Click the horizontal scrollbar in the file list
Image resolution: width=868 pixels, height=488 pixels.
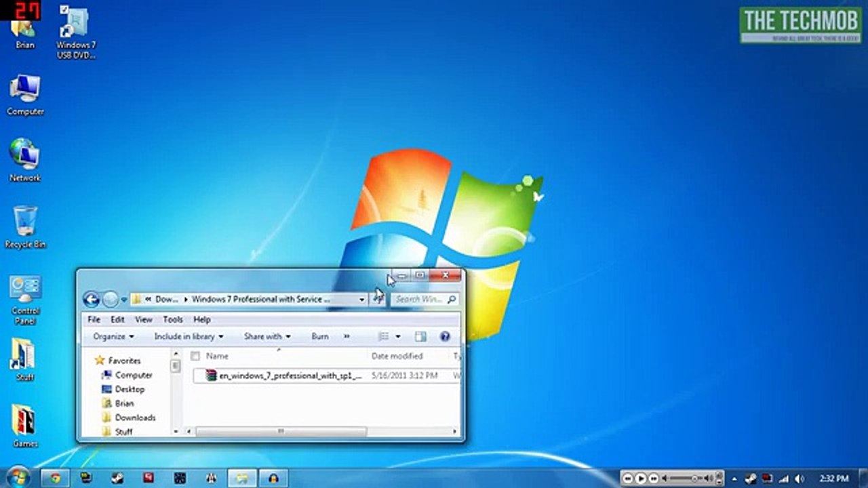(281, 432)
